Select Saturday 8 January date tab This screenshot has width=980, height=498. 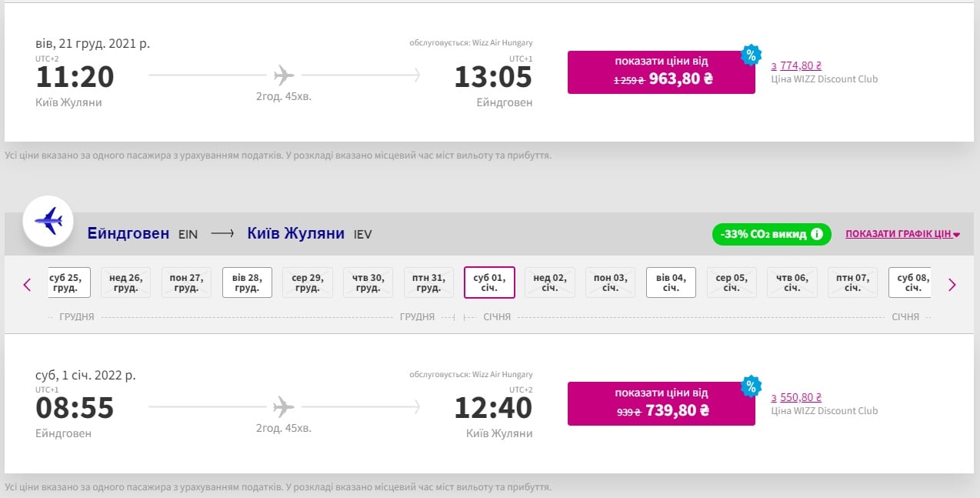click(912, 282)
